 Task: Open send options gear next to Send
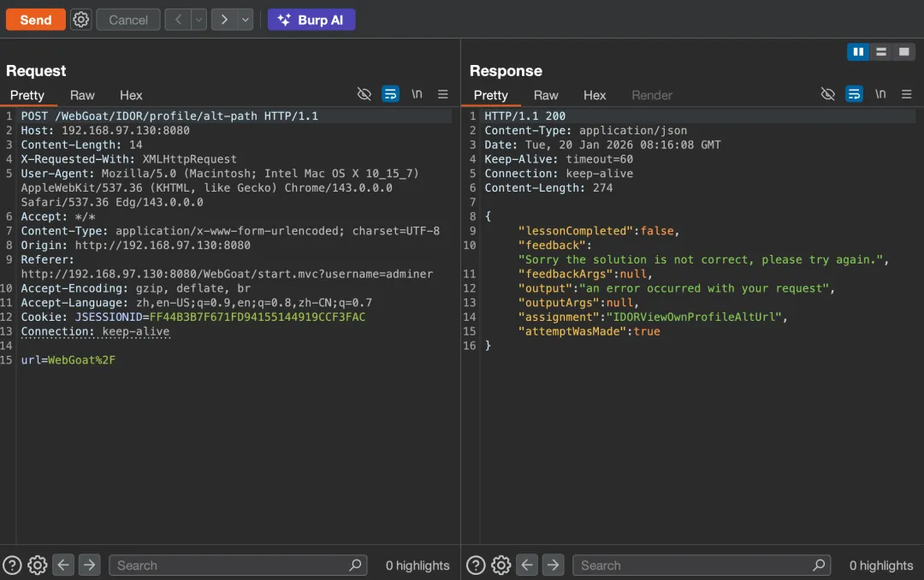tap(80, 20)
